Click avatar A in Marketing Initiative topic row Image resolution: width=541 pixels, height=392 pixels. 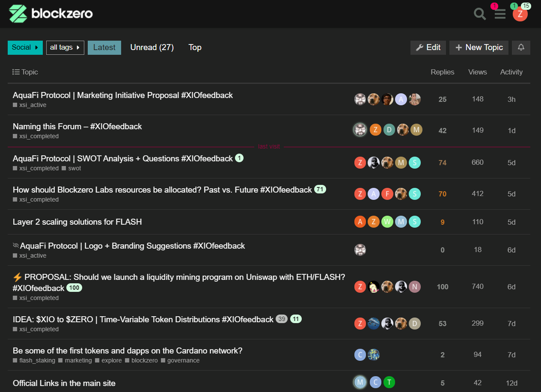pos(401,99)
